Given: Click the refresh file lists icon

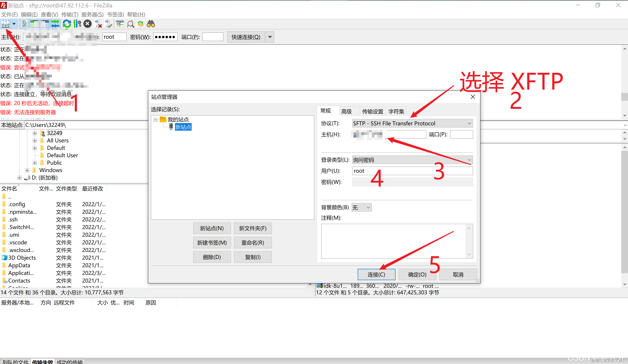Looking at the screenshot, I should coord(67,24).
